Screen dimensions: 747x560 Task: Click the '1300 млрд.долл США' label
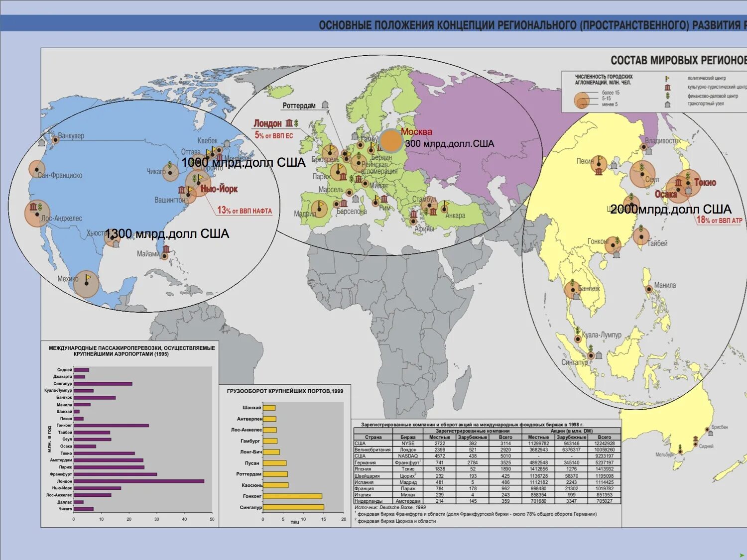[x=167, y=234]
